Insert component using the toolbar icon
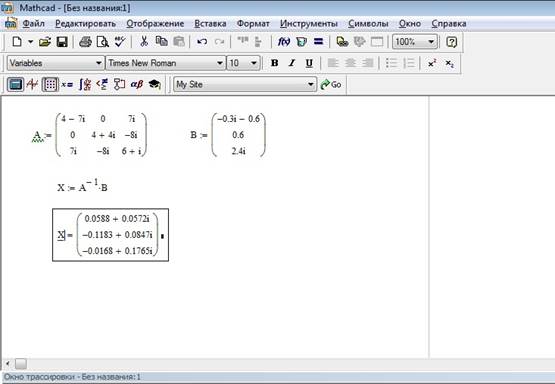The width and height of the screenshot is (555, 384). (x=360, y=42)
